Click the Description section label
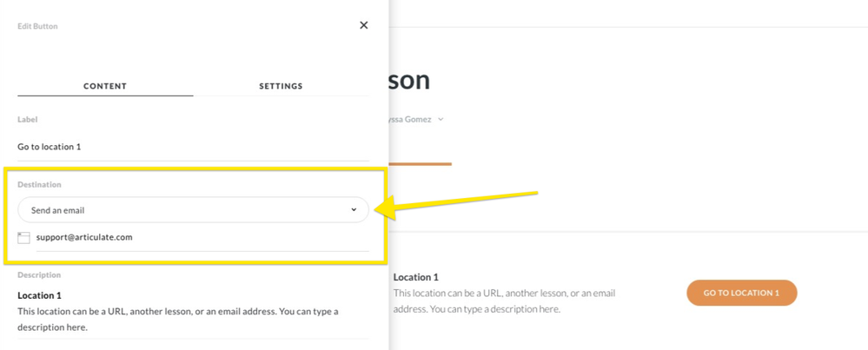This screenshot has height=350, width=868. point(39,274)
